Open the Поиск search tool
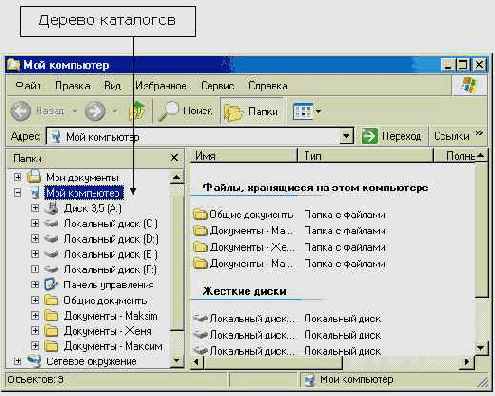The width and height of the screenshot is (495, 396). pyautogui.click(x=185, y=111)
